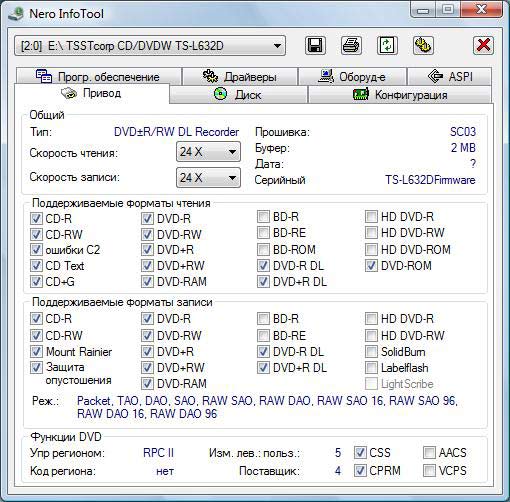Click the Print icon
Viewport: 510px width, 502px height.
pyautogui.click(x=351, y=45)
